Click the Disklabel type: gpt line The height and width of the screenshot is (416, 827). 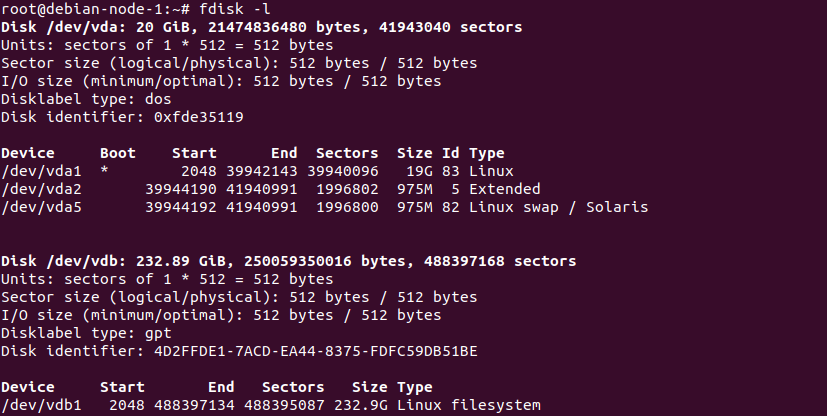pos(86,333)
